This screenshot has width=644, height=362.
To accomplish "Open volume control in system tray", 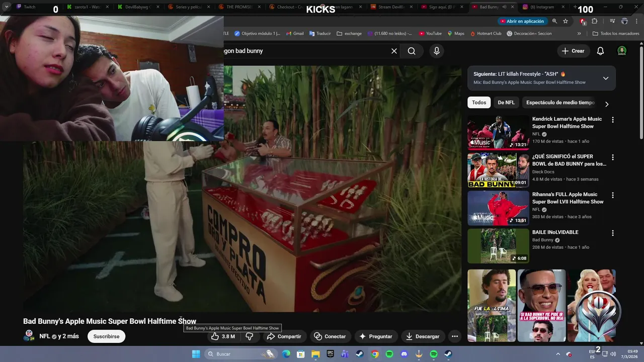I will (613, 354).
